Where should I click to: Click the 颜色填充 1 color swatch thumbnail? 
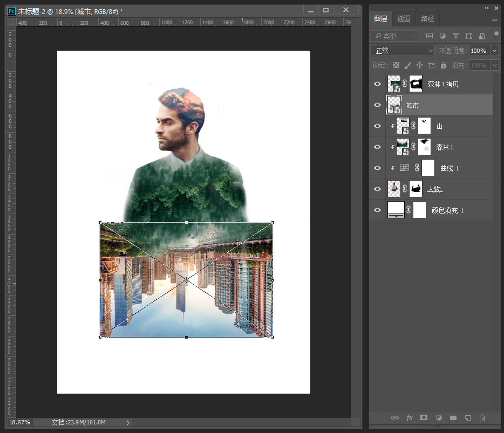[x=396, y=210]
